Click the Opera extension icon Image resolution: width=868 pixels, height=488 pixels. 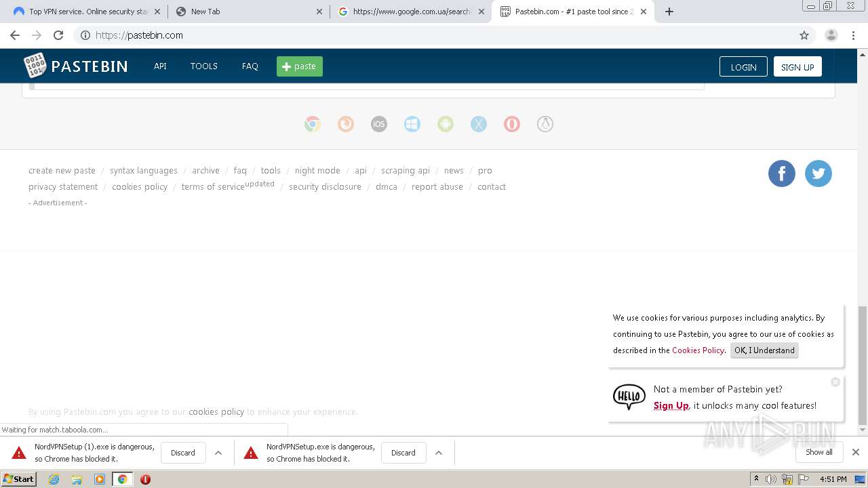point(512,124)
